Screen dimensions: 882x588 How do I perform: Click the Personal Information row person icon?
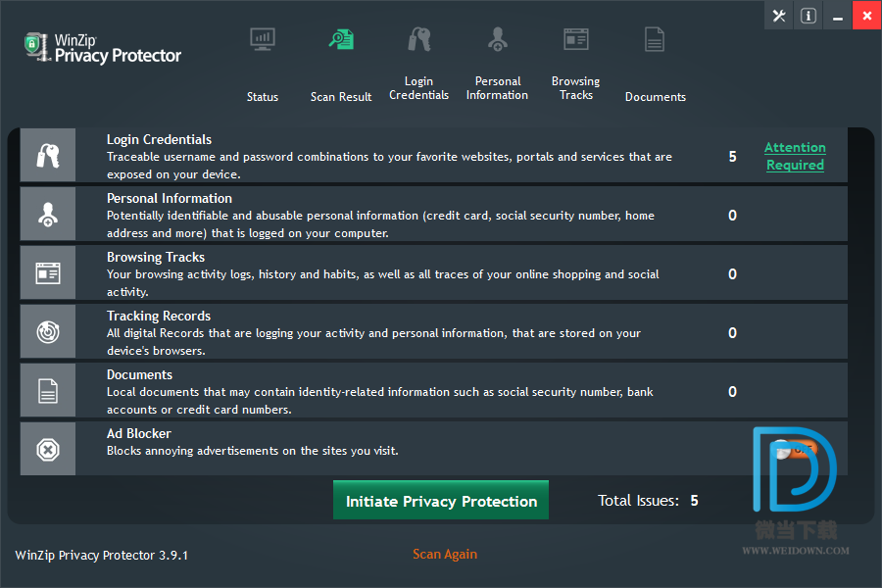(48, 215)
